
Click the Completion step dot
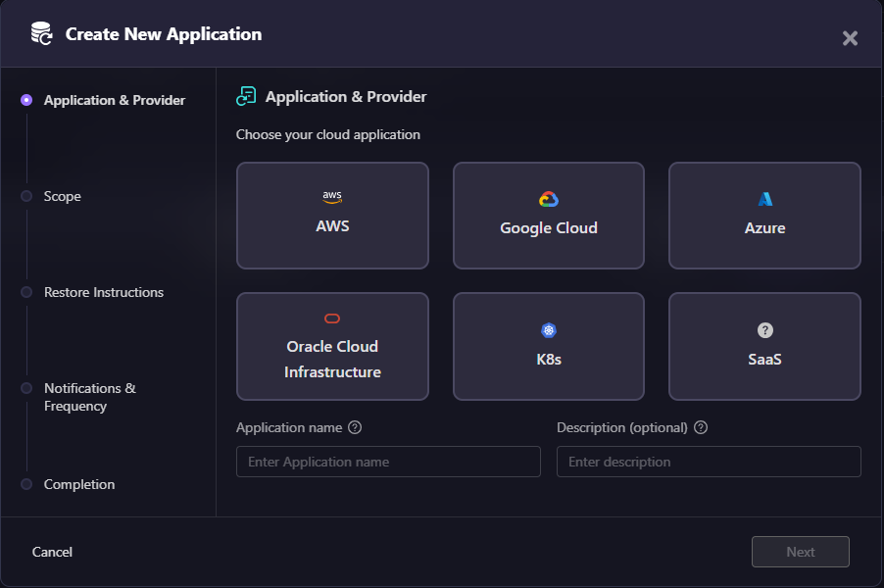[x=26, y=484]
